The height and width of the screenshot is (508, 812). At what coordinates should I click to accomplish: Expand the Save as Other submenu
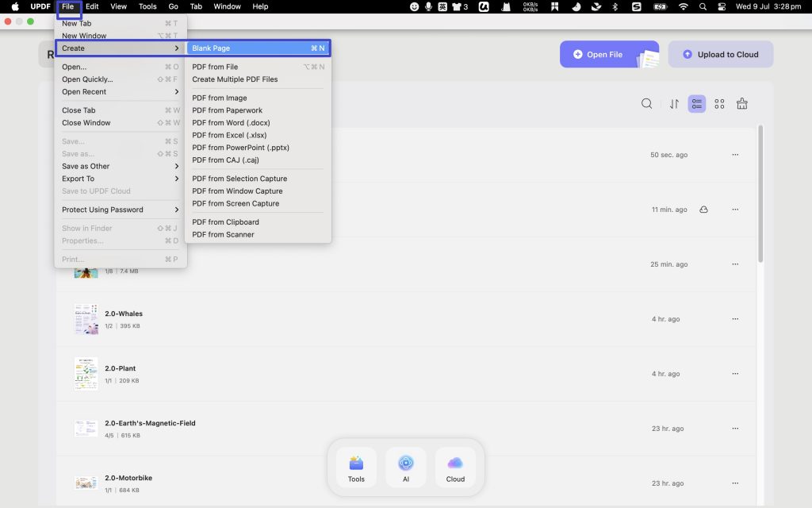pyautogui.click(x=121, y=167)
